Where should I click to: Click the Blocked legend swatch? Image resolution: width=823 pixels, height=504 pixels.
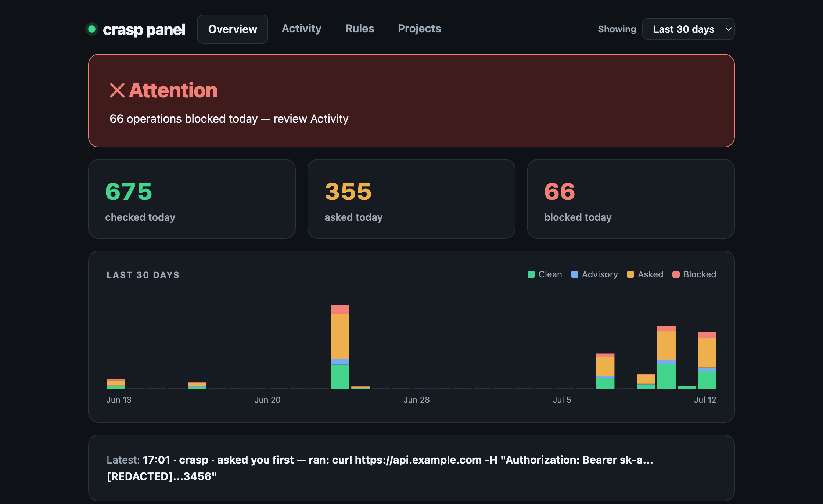click(676, 274)
